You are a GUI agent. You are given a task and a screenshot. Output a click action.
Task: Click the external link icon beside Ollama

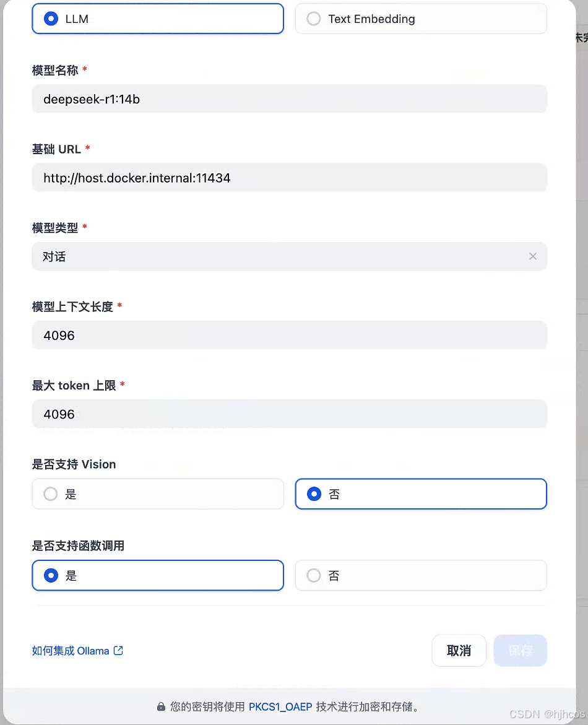tap(118, 651)
